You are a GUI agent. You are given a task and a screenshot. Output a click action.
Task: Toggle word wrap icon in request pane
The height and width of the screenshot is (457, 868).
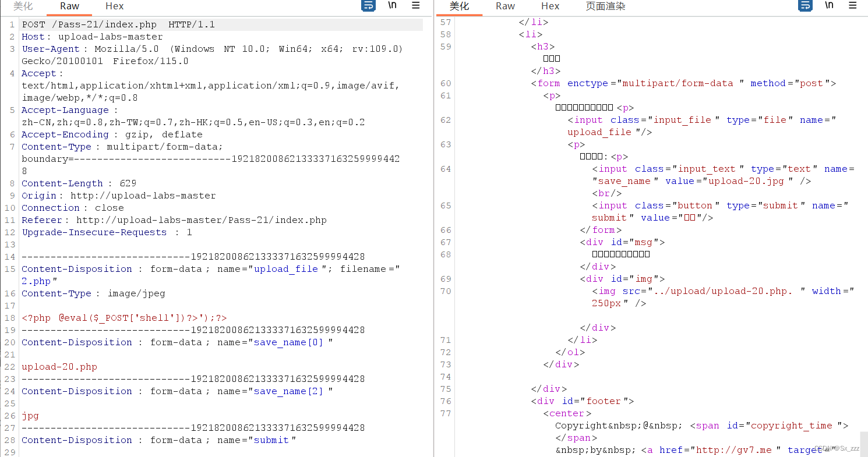tap(368, 6)
